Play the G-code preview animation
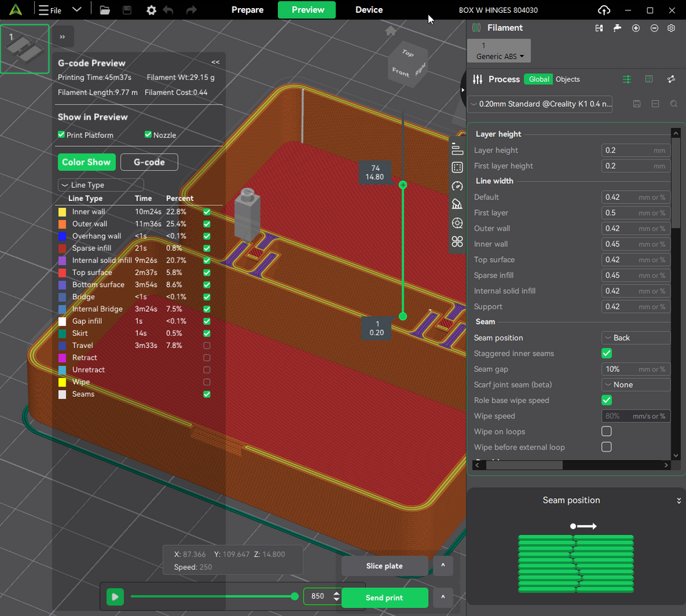This screenshot has height=616, width=686. pyautogui.click(x=115, y=597)
